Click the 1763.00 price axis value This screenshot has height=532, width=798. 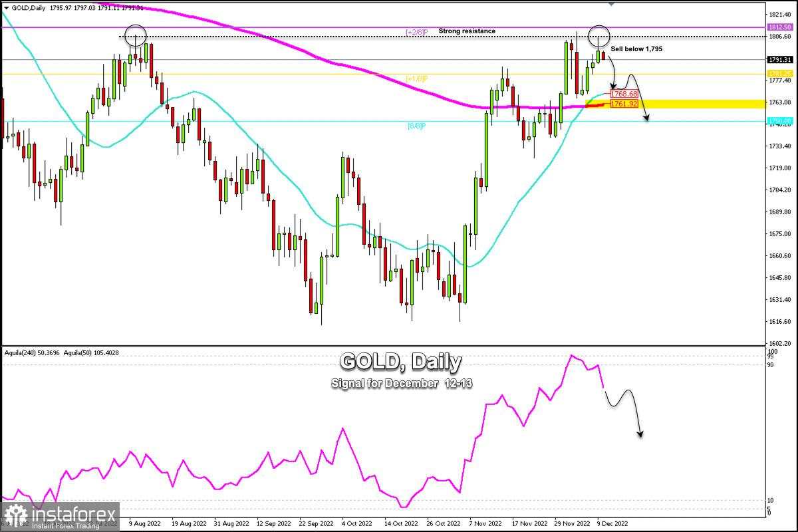[x=779, y=102]
